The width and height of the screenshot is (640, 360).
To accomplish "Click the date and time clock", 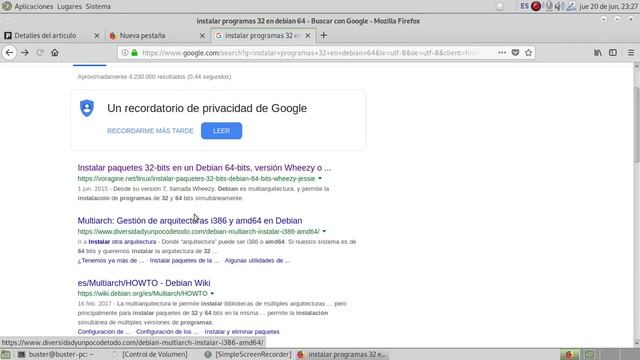I will 609,7.
